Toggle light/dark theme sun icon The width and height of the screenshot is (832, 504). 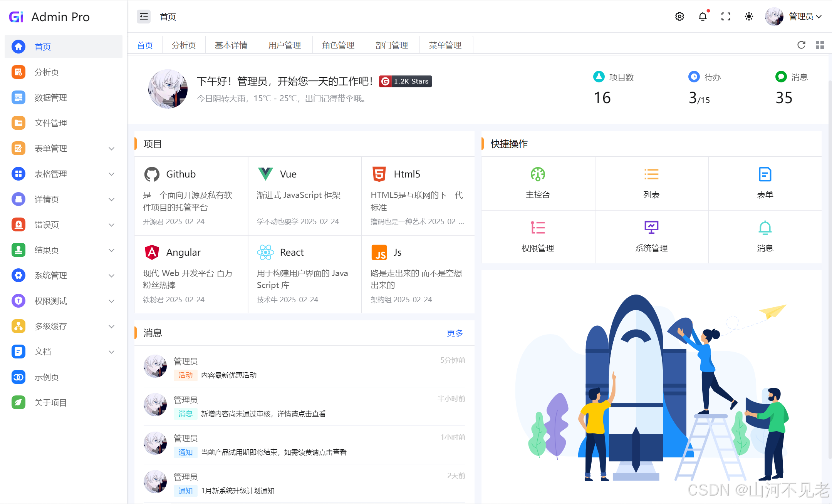coord(749,17)
